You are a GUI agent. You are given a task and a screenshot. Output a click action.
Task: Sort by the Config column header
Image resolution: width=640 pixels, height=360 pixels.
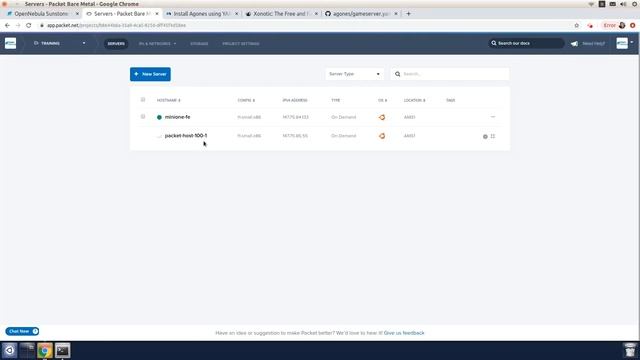(246, 100)
